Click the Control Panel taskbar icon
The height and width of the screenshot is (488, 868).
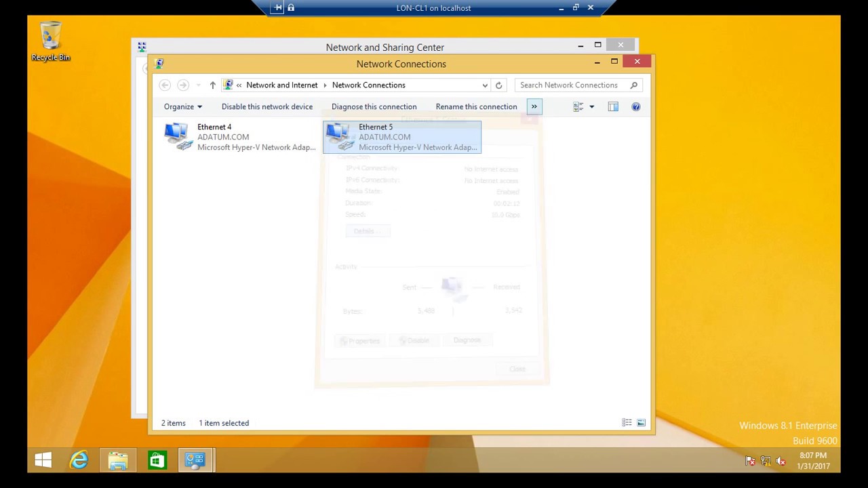pos(195,461)
